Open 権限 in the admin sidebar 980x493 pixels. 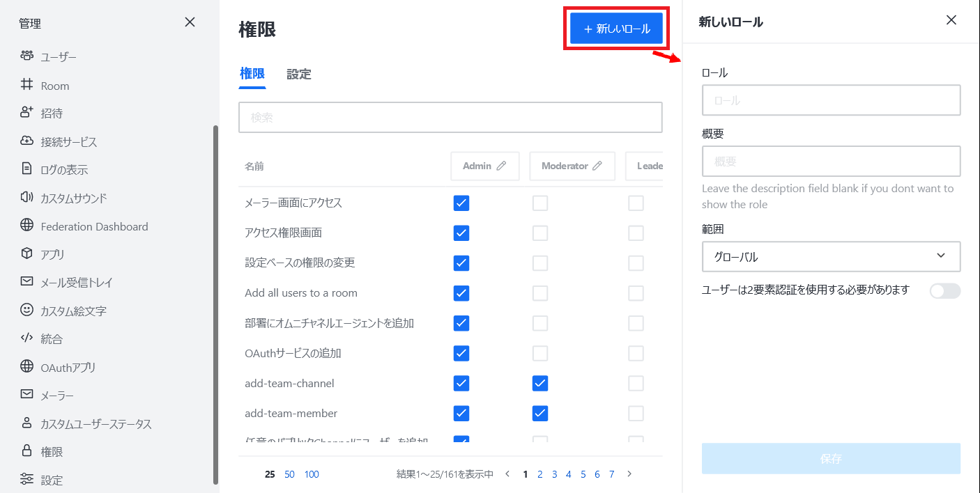[52, 451]
